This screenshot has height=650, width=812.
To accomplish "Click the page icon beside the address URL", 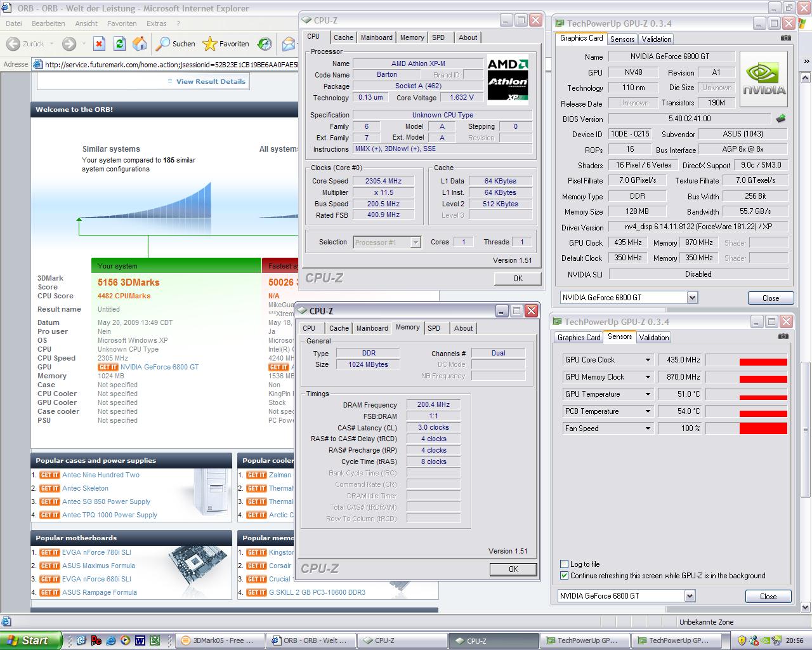I will pyautogui.click(x=37, y=64).
